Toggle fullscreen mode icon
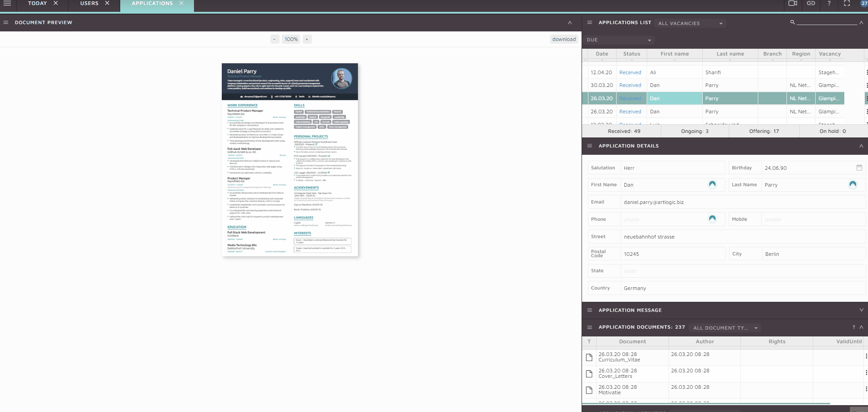868x412 pixels. (x=847, y=3)
